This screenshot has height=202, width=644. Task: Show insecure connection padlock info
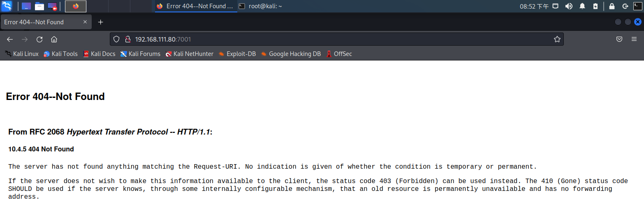click(x=127, y=39)
